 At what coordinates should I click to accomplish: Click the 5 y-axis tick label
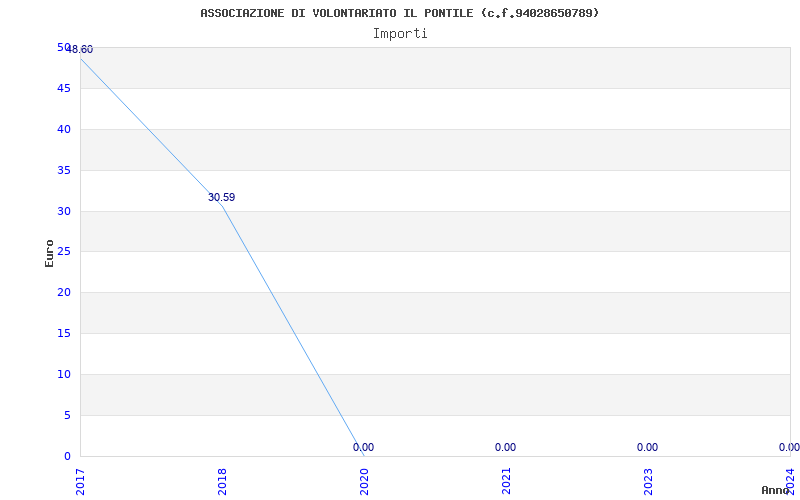coord(67,415)
